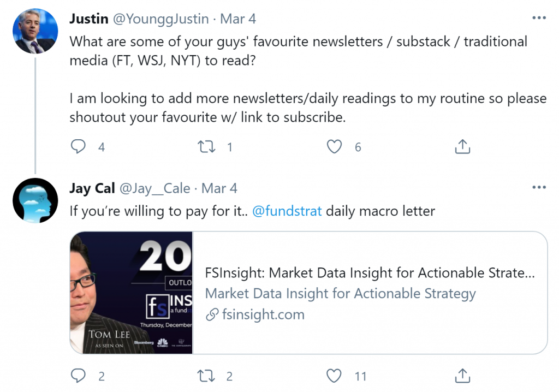This screenshot has width=559, height=392.
Task: View Jay Cal's profile picture
Action: [35, 200]
